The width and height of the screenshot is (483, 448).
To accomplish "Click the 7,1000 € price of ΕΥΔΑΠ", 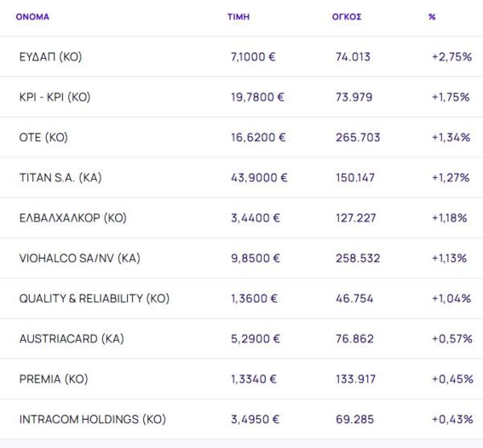I will click(254, 57).
